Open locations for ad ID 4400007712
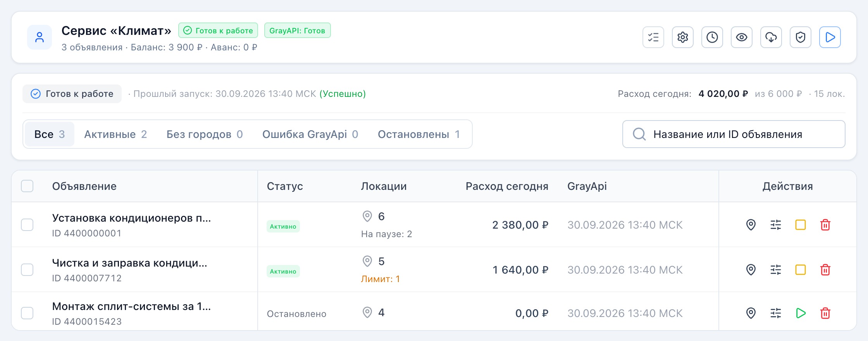Image resolution: width=868 pixels, height=341 pixels. point(751,270)
